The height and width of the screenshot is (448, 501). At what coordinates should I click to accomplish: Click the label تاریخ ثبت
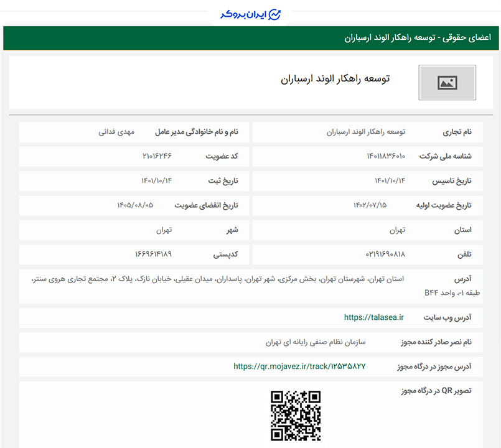pos(223,181)
